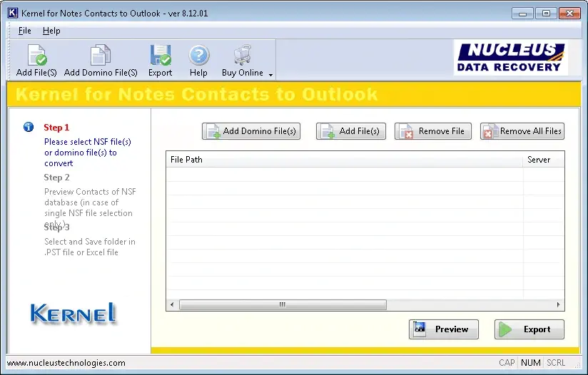
Task: Expand the Buy Online dropdown arrow
Action: [270, 75]
